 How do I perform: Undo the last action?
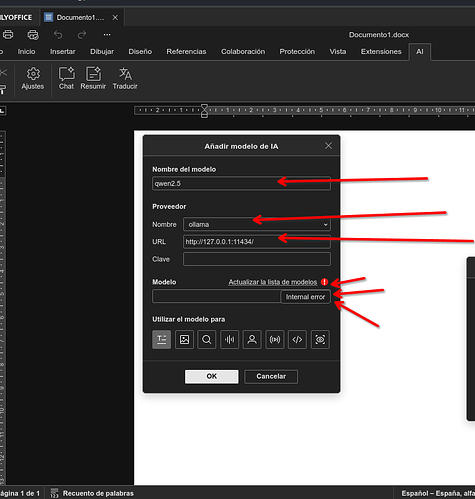point(58,35)
